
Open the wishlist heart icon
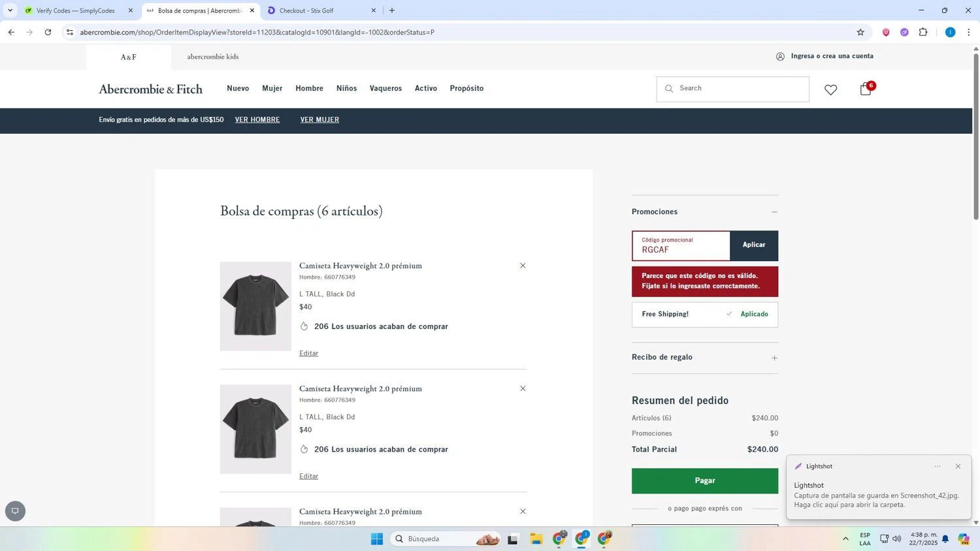tap(830, 89)
